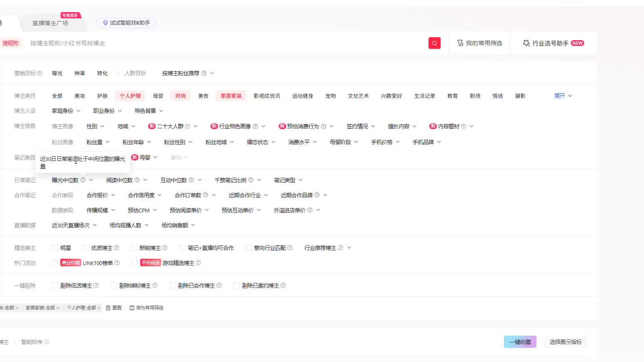Check the 明星 checkbox
The height and width of the screenshot is (362, 644).
[x=55, y=248]
